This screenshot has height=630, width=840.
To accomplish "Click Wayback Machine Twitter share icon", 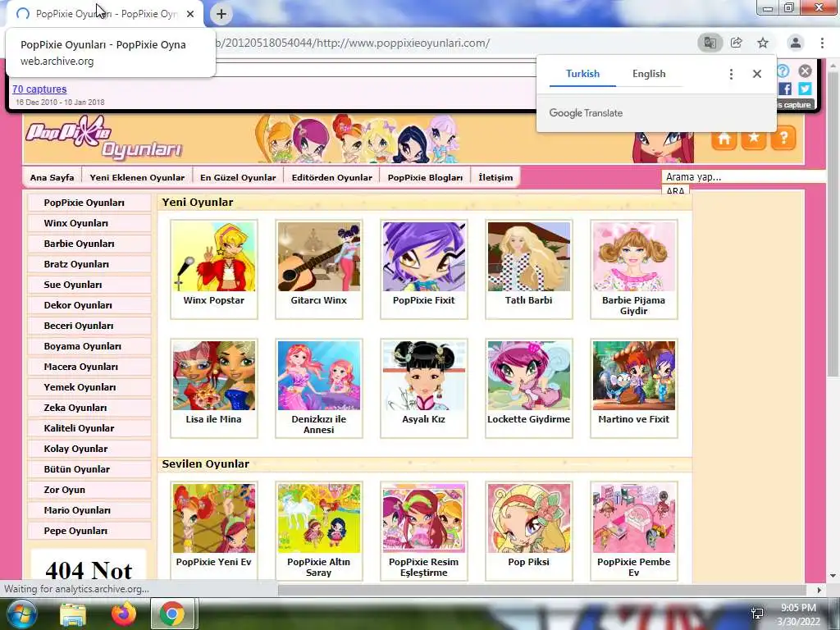I will pyautogui.click(x=805, y=89).
